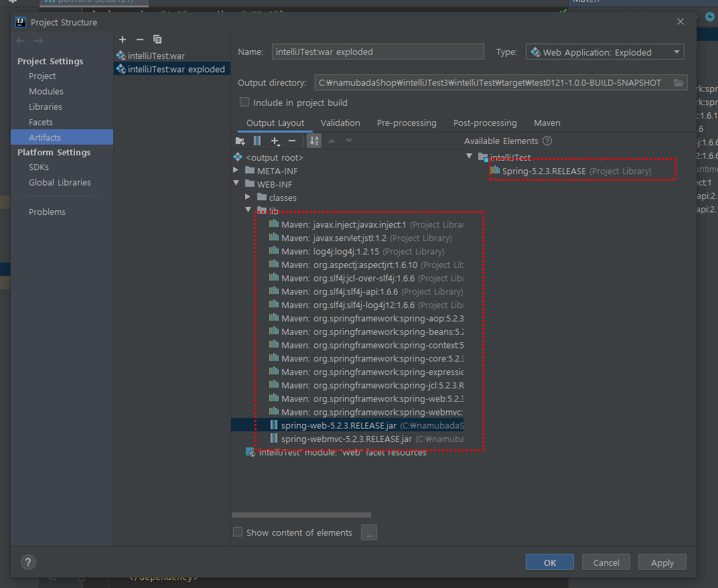718x588 pixels.
Task: Navigate back with the left arrow
Action: point(21,41)
